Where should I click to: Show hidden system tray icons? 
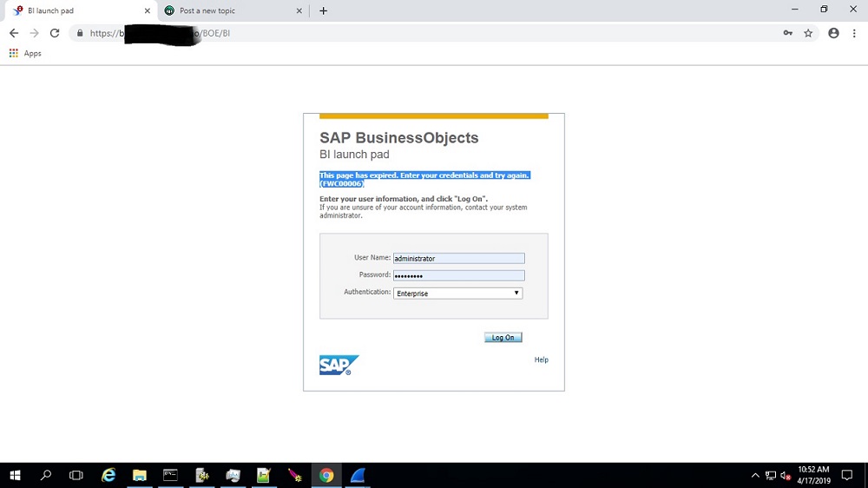755,475
